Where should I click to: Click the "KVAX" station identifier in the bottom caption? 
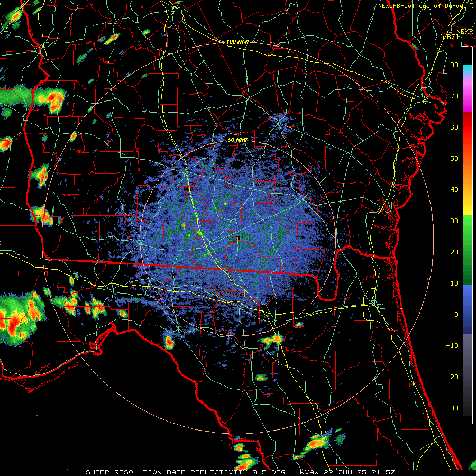(x=310, y=472)
